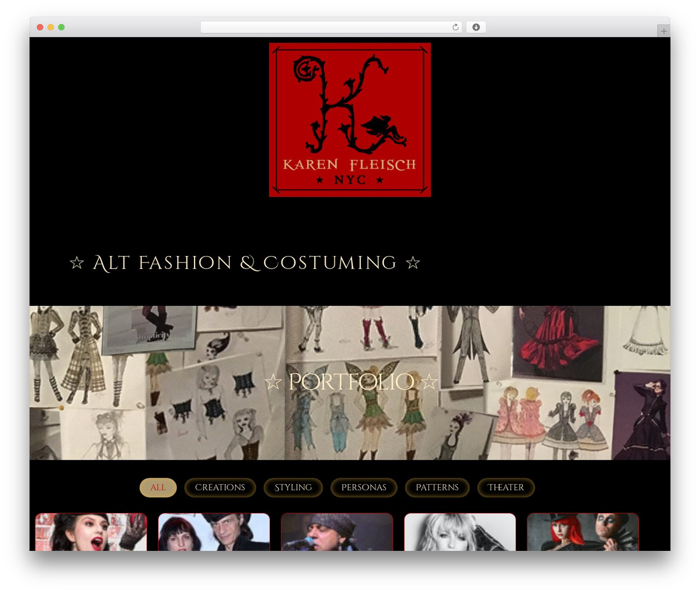Viewport: 700px width, 593px height.
Task: Open thumbnail of woman with red lips and lace glove
Action: click(91, 532)
